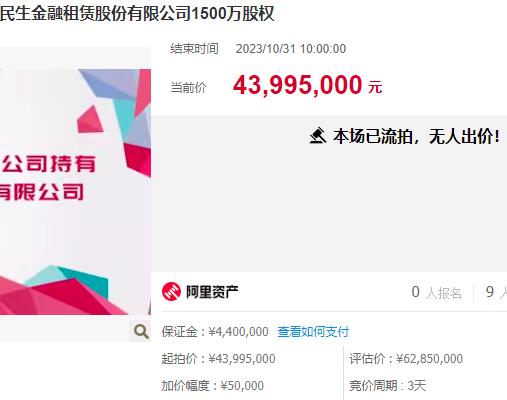507x400 pixels.
Task: Click the 本场已流拍，无人出价 status message
Action: (x=416, y=136)
